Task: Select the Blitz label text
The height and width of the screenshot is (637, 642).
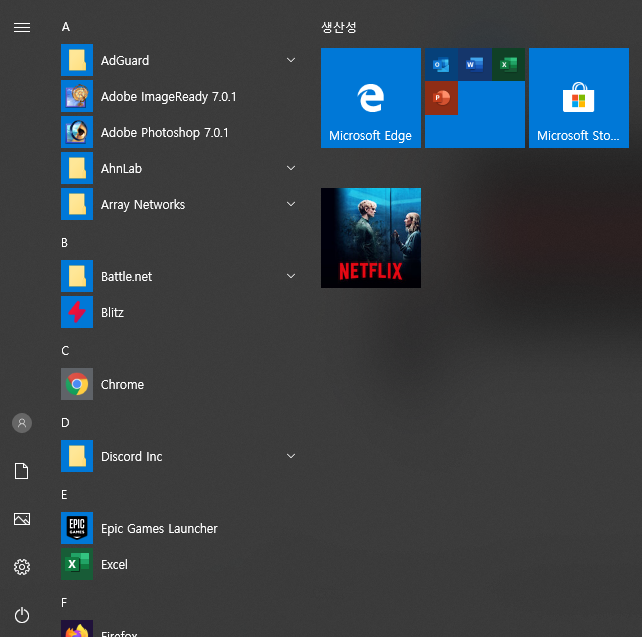Action: (113, 313)
